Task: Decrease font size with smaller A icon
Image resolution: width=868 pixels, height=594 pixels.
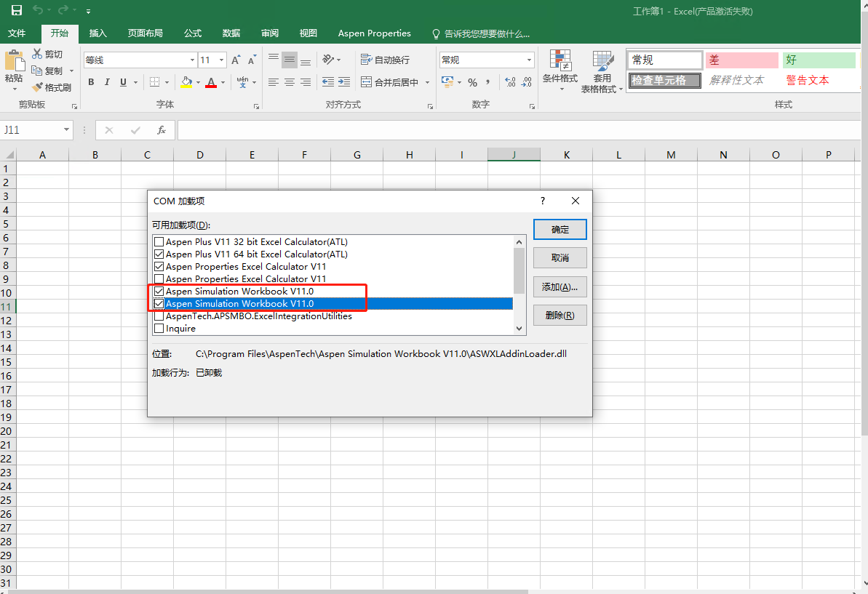Action: pos(252,60)
